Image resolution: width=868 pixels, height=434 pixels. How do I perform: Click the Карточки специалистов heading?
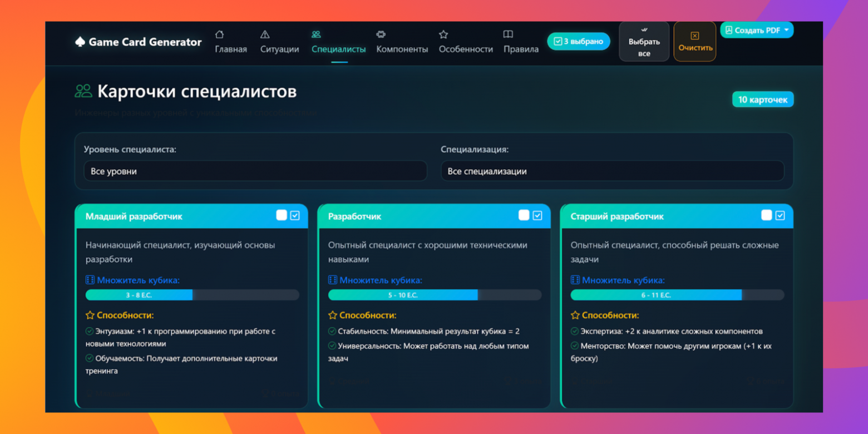(x=197, y=91)
